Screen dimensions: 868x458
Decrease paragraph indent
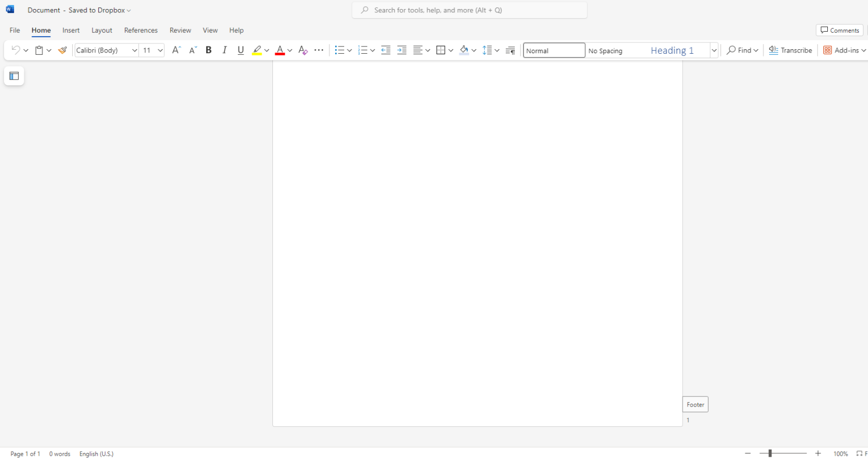pyautogui.click(x=386, y=50)
